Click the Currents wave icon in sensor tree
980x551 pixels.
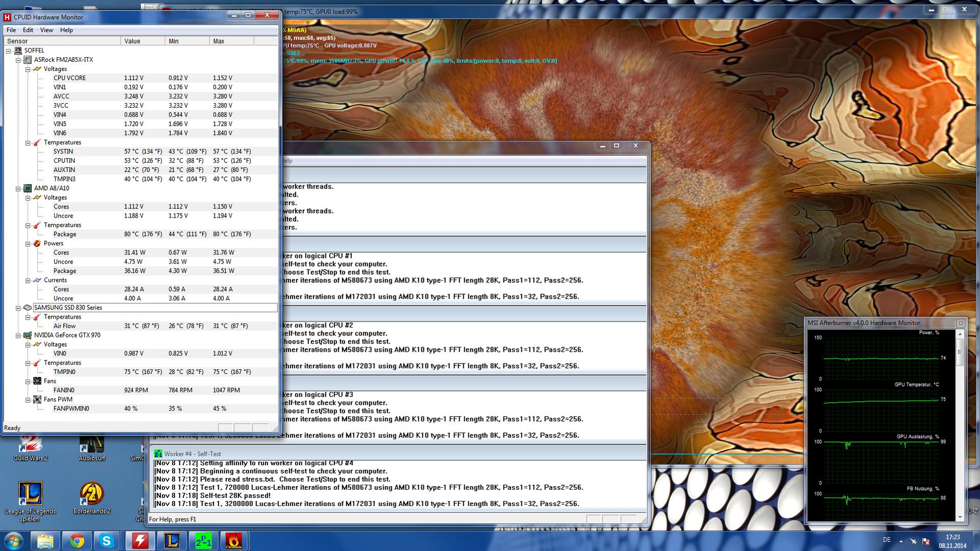37,280
